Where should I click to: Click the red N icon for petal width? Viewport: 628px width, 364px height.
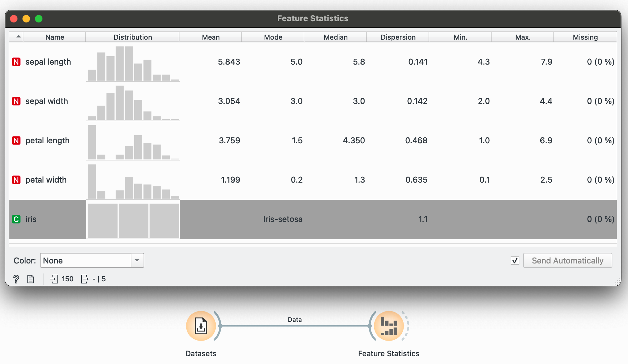(x=16, y=180)
